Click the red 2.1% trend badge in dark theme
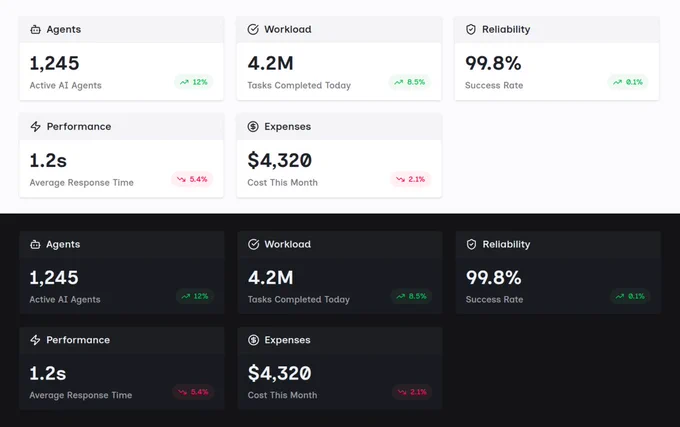The width and height of the screenshot is (680, 427). (412, 392)
